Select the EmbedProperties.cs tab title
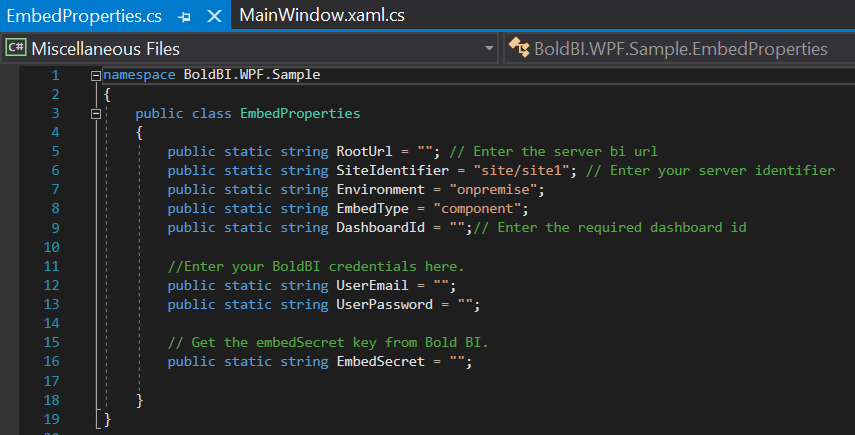855x435 pixels. [86, 17]
